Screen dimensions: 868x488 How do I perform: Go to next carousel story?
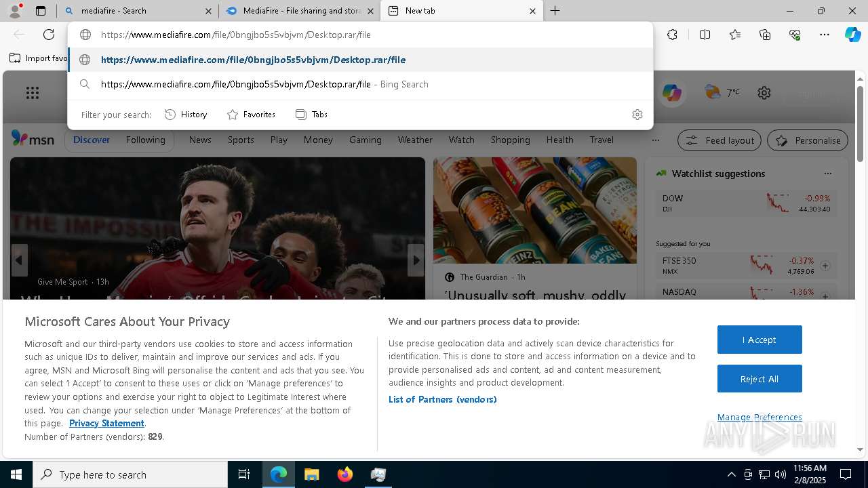tap(416, 260)
